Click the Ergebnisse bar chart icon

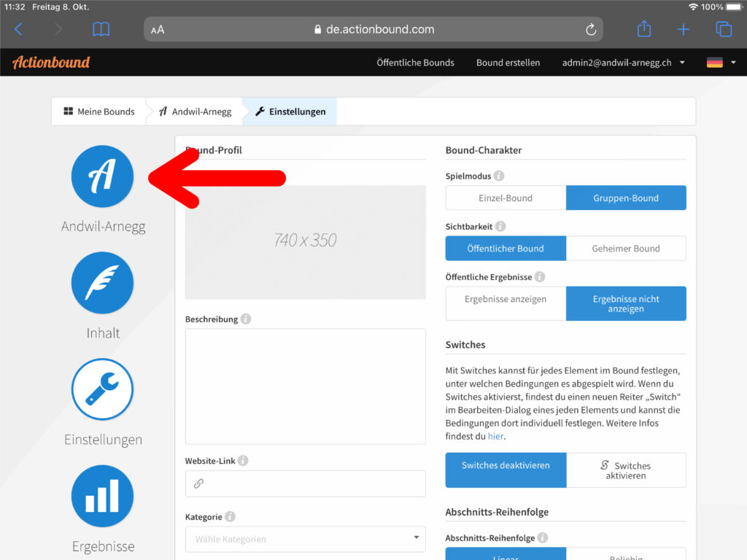coord(102,497)
